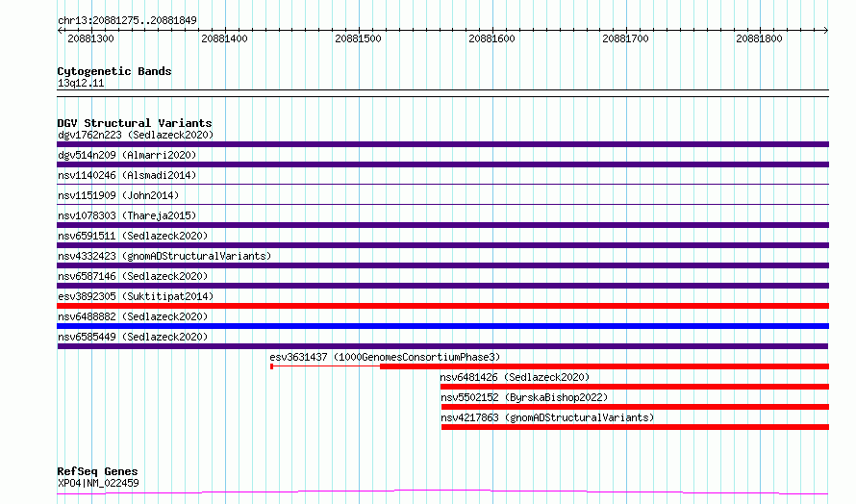Click the purple bar under nsv4332423
Screen dimensions: 856x504
point(442,265)
